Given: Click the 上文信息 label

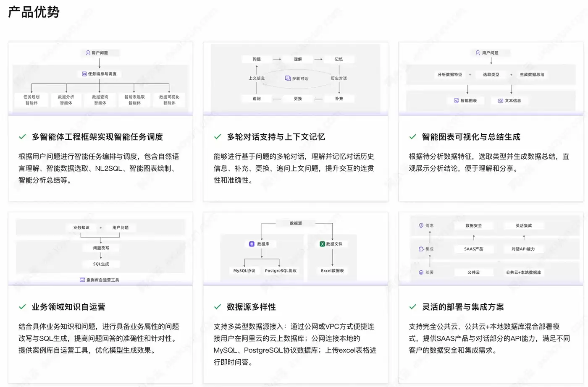Looking at the screenshot, I should [257, 78].
